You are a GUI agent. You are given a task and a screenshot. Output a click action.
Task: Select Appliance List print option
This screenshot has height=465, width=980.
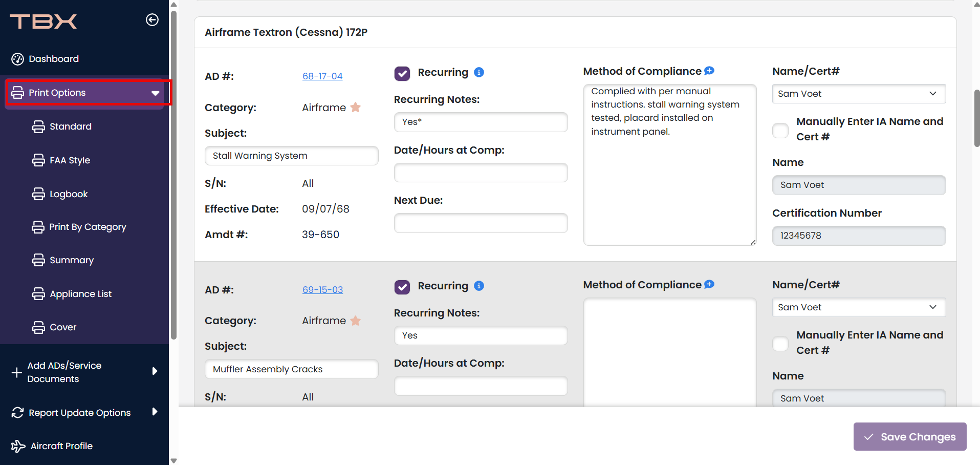point(80,294)
